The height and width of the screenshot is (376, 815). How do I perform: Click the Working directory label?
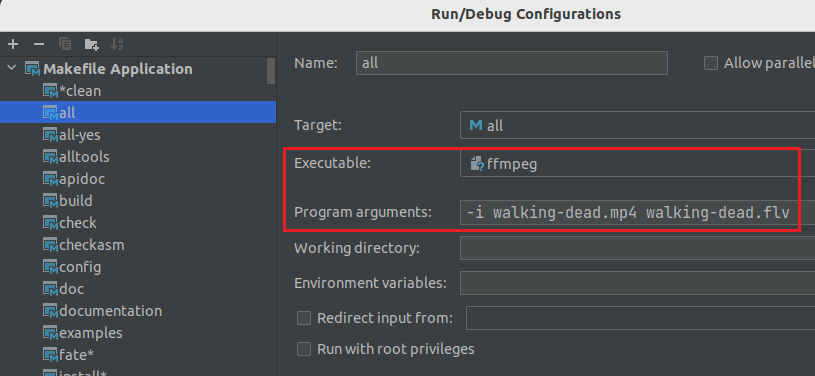pos(357,248)
